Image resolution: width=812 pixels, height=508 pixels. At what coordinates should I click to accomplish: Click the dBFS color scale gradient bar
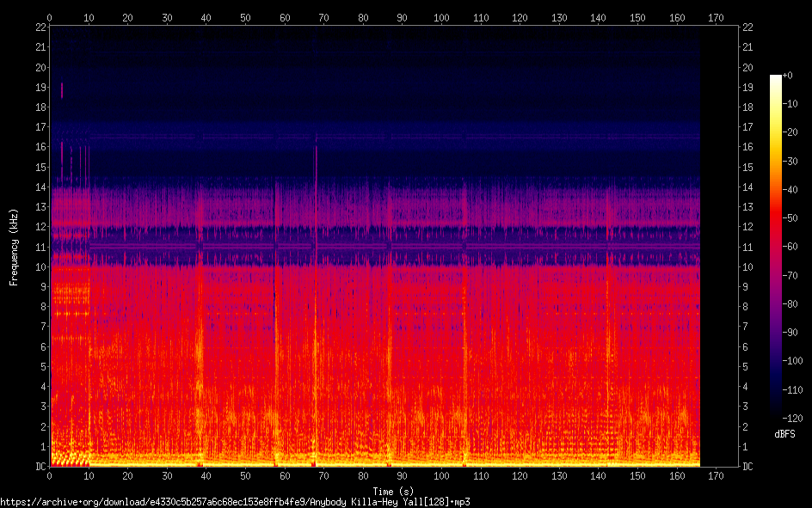coord(775,249)
